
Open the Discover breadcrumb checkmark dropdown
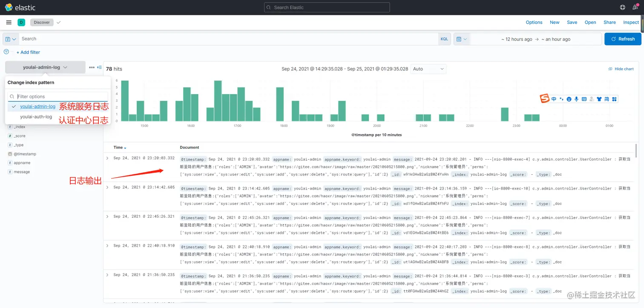tap(58, 22)
